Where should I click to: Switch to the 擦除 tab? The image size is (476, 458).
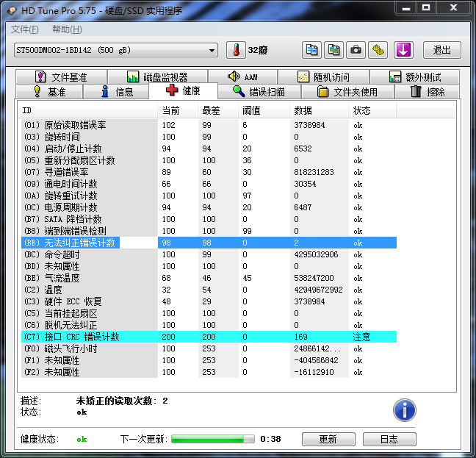[x=428, y=91]
